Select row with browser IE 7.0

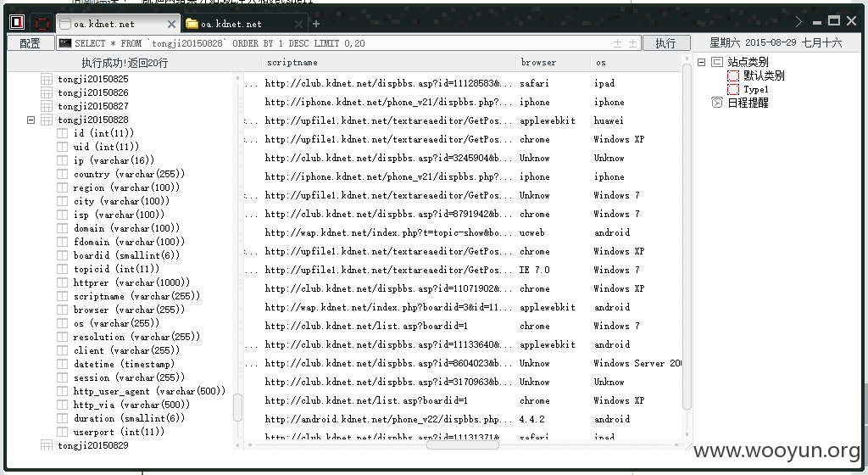pos(462,270)
